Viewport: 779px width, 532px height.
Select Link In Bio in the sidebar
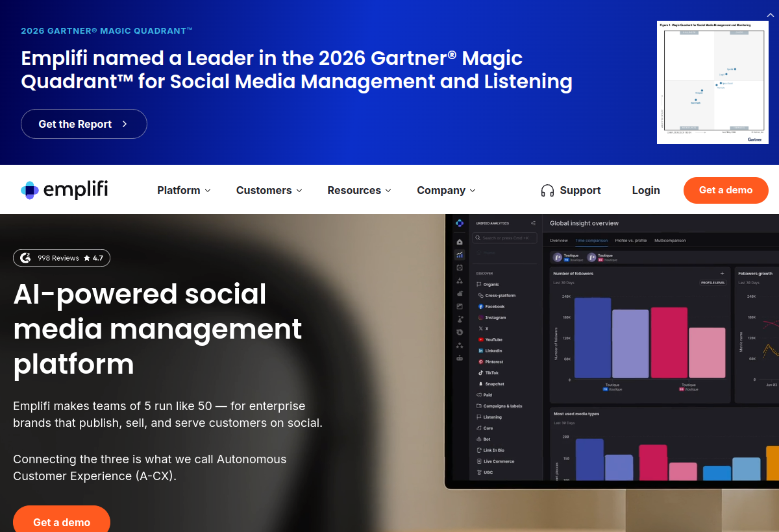pyautogui.click(x=490, y=450)
